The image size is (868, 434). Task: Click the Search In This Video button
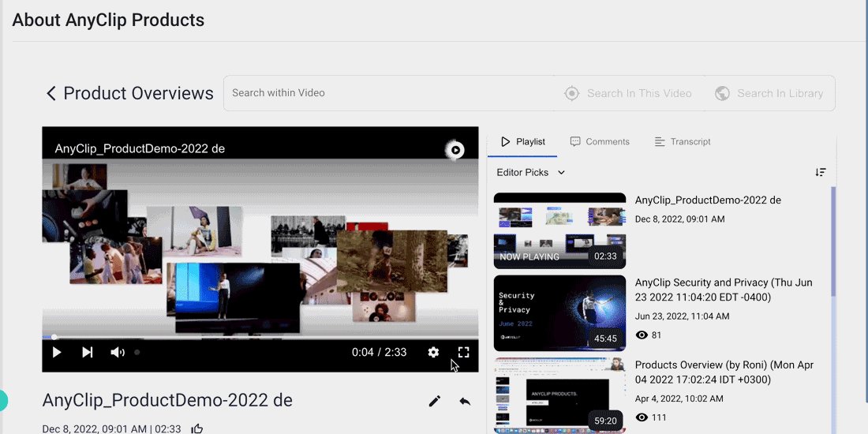pos(628,93)
